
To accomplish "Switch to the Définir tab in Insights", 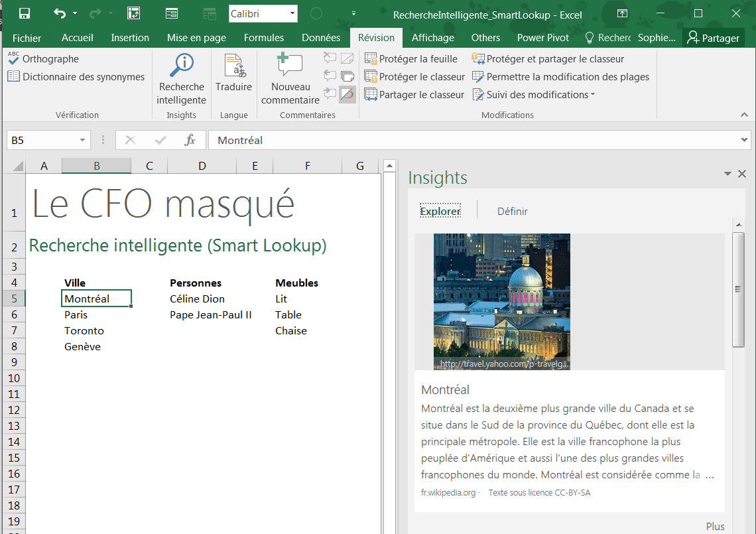I will tap(513, 211).
